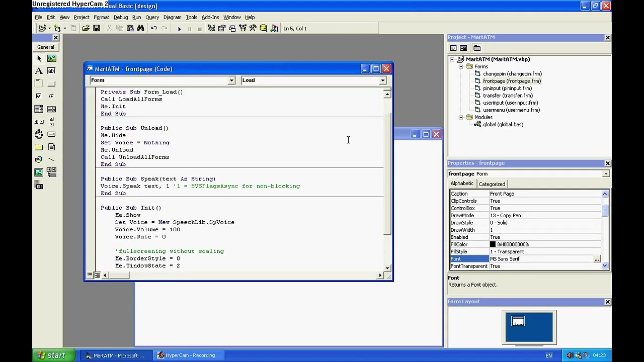The width and height of the screenshot is (644, 362).
Task: Switch to the Categorized properties tab
Action: click(492, 184)
